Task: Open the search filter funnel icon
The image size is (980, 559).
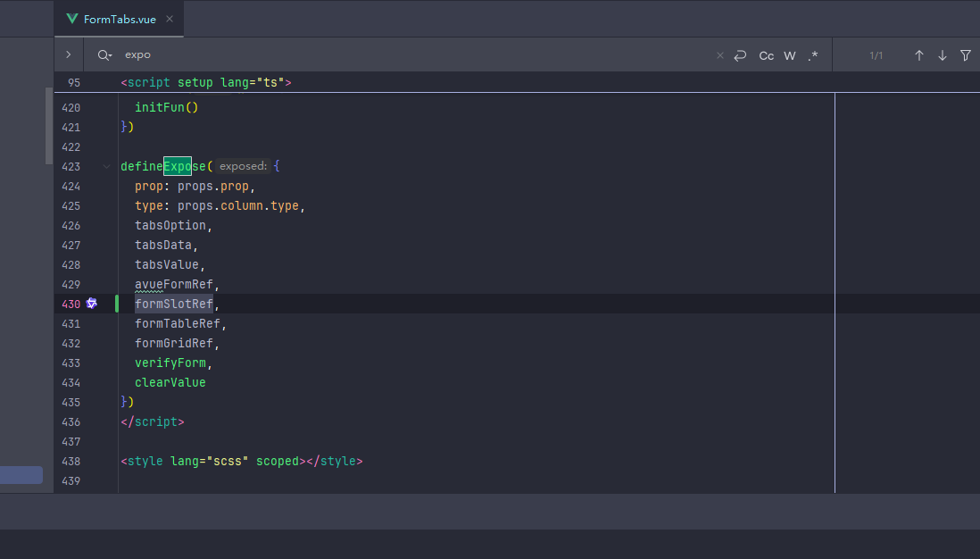Action: (x=965, y=55)
